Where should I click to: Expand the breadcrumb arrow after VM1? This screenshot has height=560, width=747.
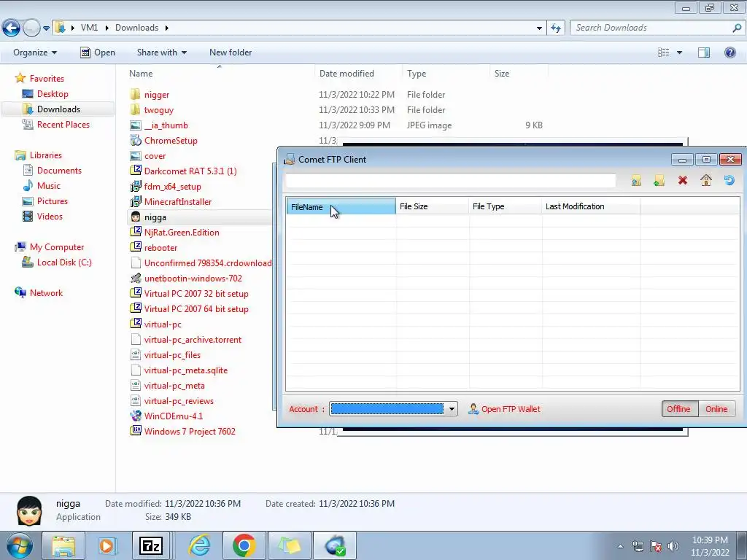click(x=106, y=28)
